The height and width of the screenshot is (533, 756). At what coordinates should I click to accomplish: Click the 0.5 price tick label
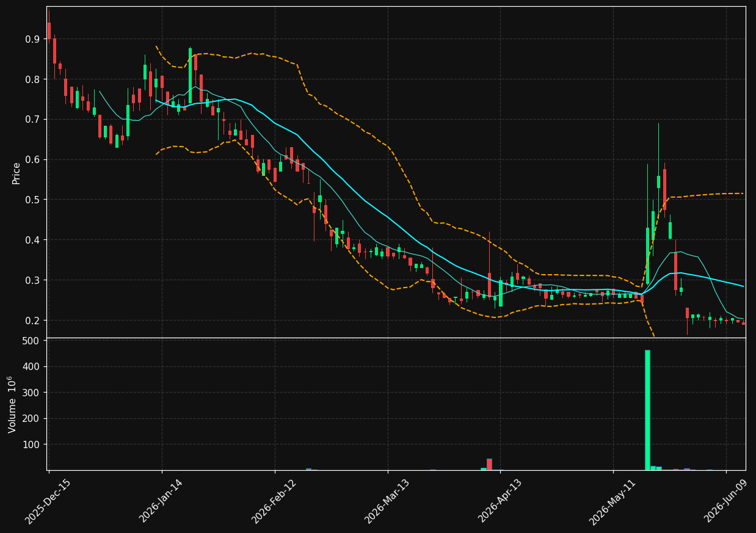32,200
